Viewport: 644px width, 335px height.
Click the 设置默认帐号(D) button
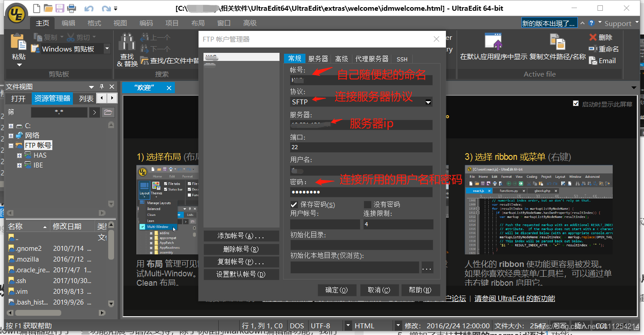tap(241, 275)
